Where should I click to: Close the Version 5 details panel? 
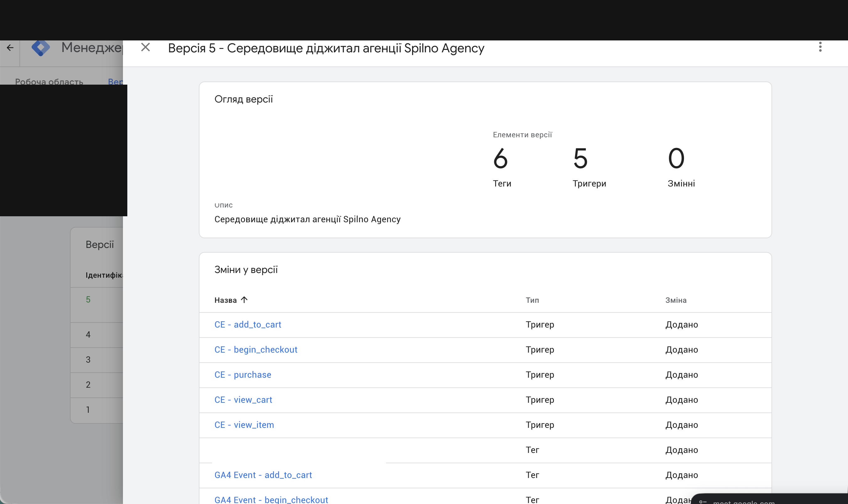(146, 47)
